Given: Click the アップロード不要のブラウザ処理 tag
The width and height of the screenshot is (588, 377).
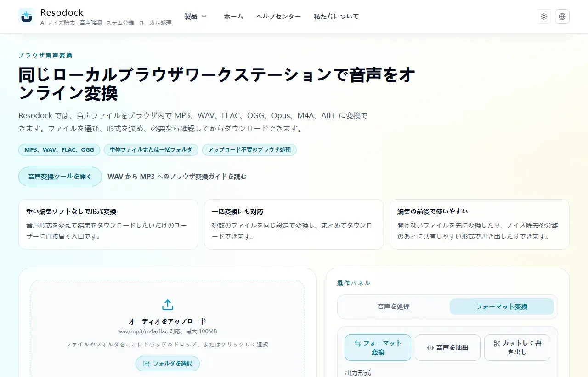Looking at the screenshot, I should point(249,150).
